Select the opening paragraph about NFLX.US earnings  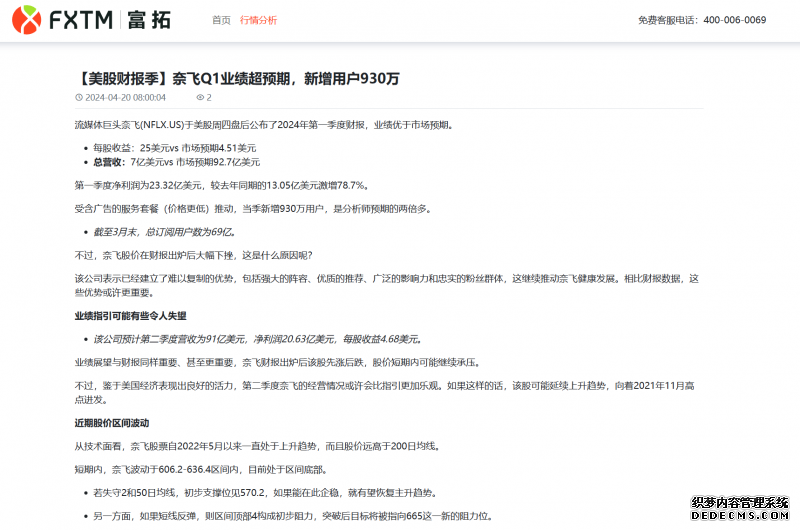[265, 125]
